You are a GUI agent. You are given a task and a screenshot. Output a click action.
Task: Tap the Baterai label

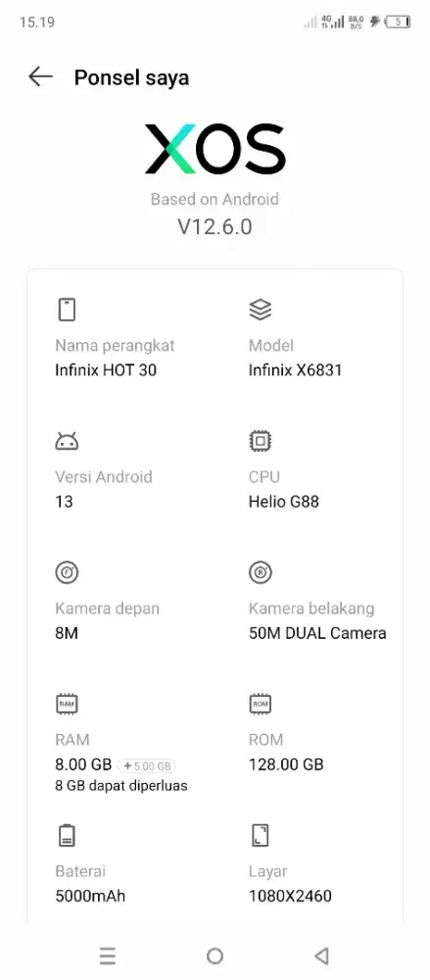80,871
